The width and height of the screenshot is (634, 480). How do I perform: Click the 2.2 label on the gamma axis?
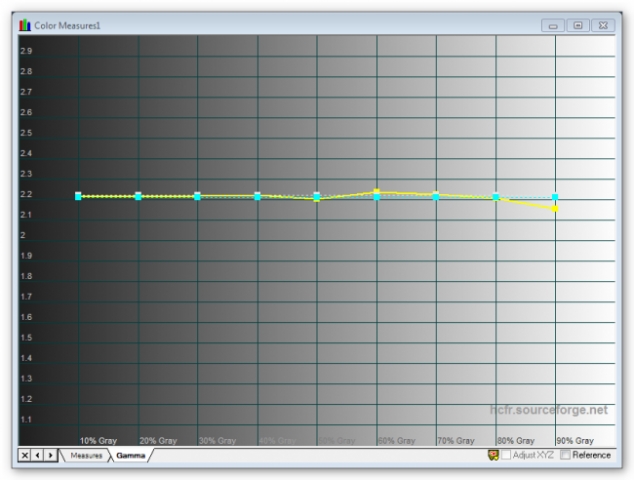pyautogui.click(x=25, y=194)
